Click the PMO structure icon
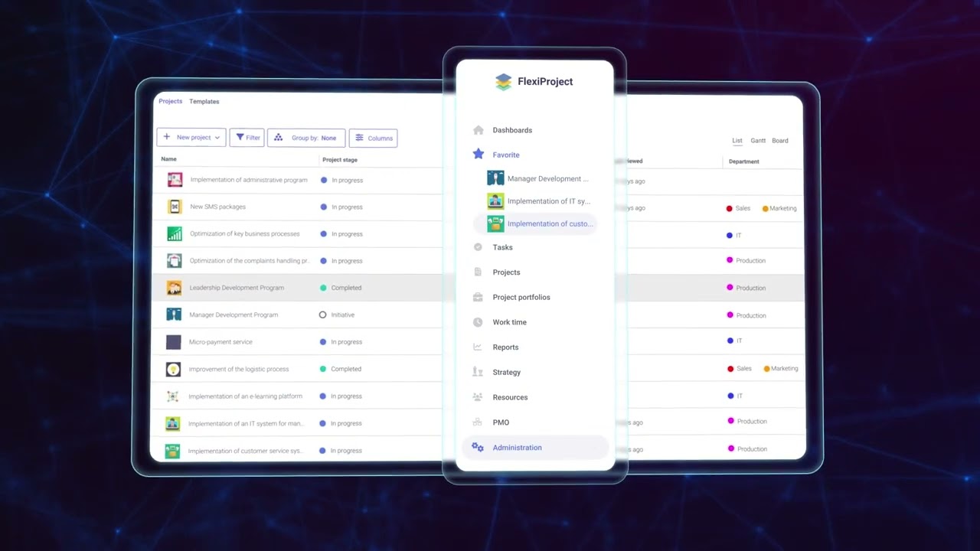This screenshot has width=980, height=551. click(478, 422)
